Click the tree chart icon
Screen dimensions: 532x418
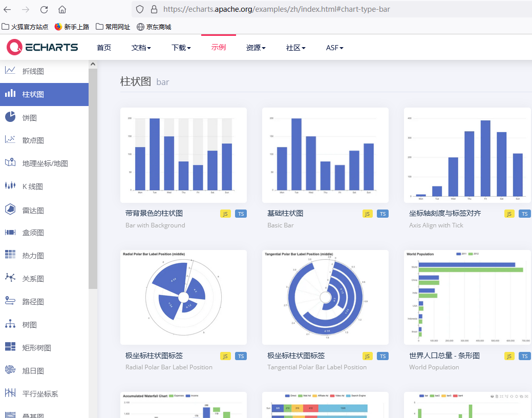[x=10, y=324]
